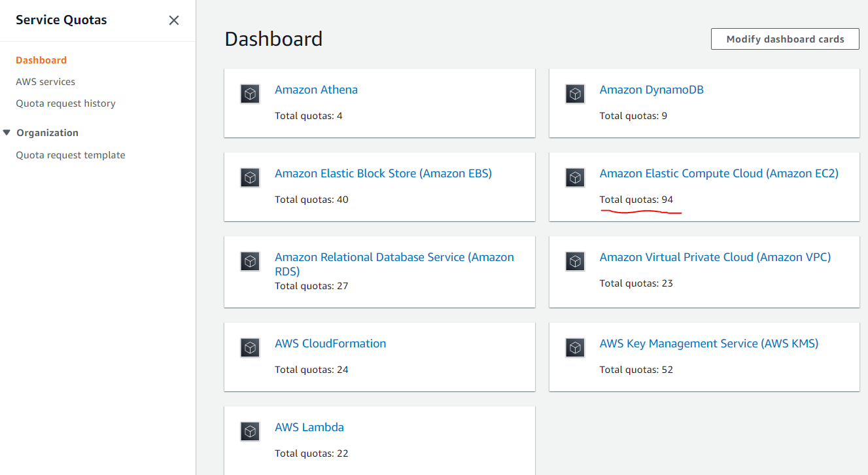Open AWS CloudFormation quotas link
The width and height of the screenshot is (868, 475).
tap(330, 343)
